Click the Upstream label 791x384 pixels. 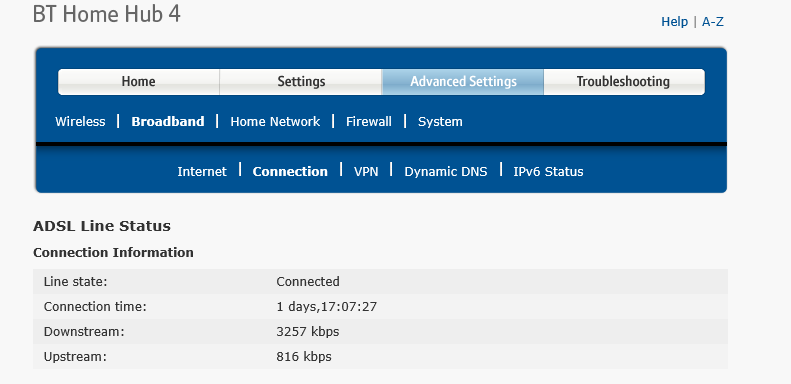click(x=76, y=357)
